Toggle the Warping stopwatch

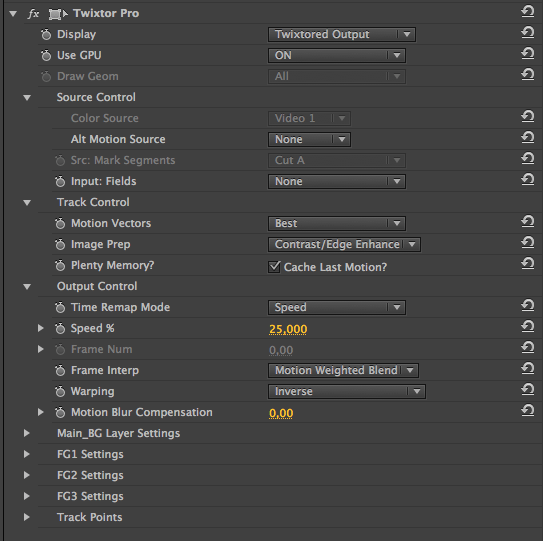60,391
